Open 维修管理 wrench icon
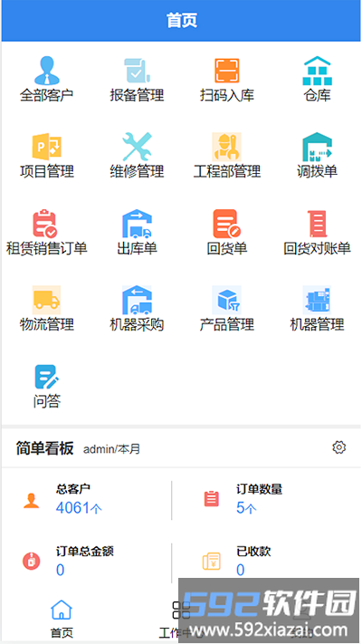This screenshot has height=644, width=362. point(137,146)
